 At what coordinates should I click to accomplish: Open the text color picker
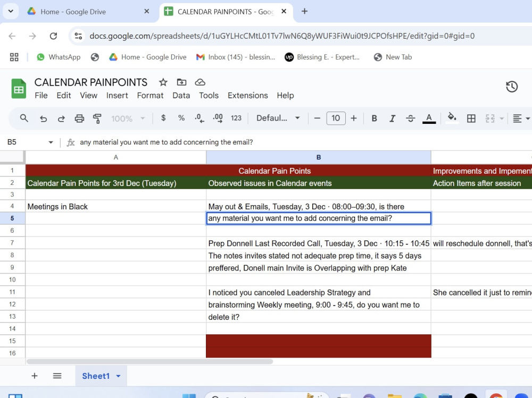click(x=429, y=118)
